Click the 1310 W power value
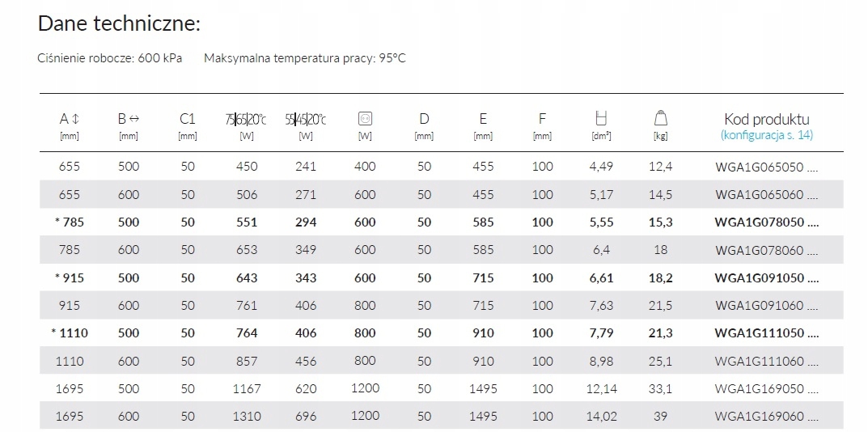This screenshot has height=432, width=868. click(247, 416)
